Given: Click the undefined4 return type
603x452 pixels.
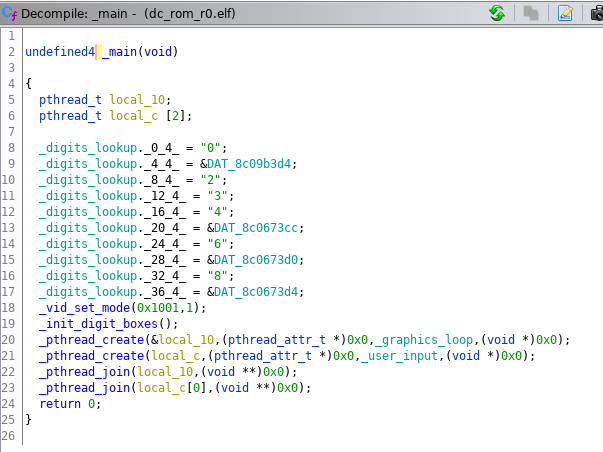Looking at the screenshot, I should (x=60, y=52).
